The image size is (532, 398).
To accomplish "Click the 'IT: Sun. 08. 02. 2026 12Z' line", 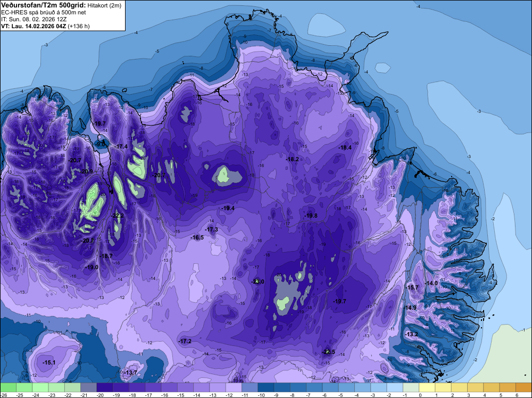I will (x=34, y=19).
